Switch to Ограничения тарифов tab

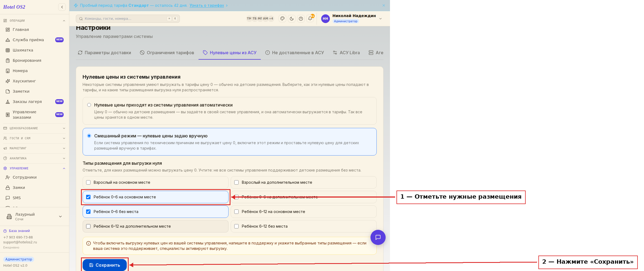pos(167,53)
